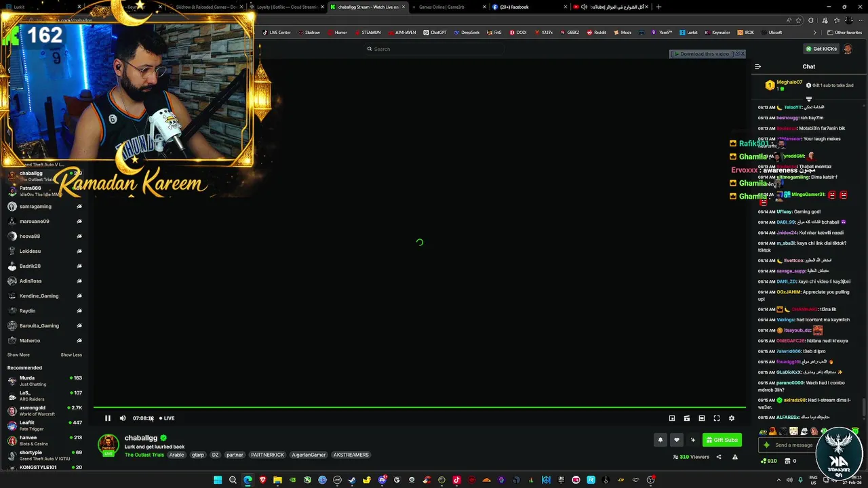
Task: Click the sparkle icon beside Gift Subs
Action: (692, 440)
